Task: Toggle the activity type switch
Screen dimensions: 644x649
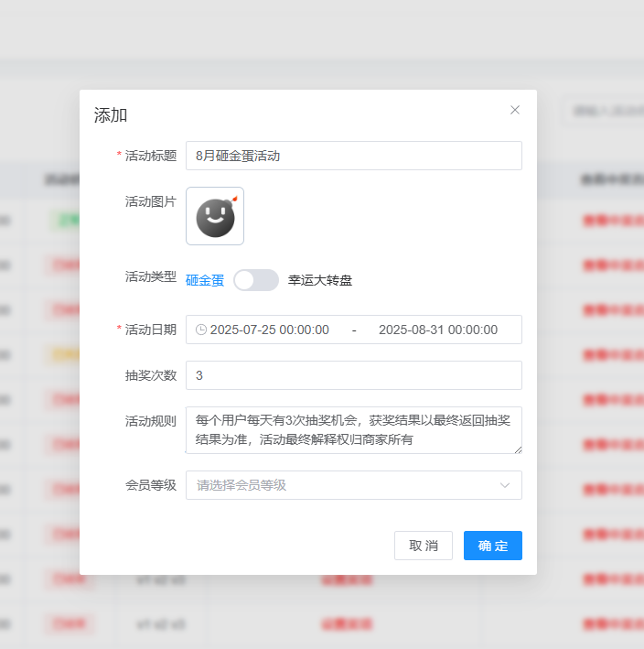Action: pyautogui.click(x=256, y=280)
